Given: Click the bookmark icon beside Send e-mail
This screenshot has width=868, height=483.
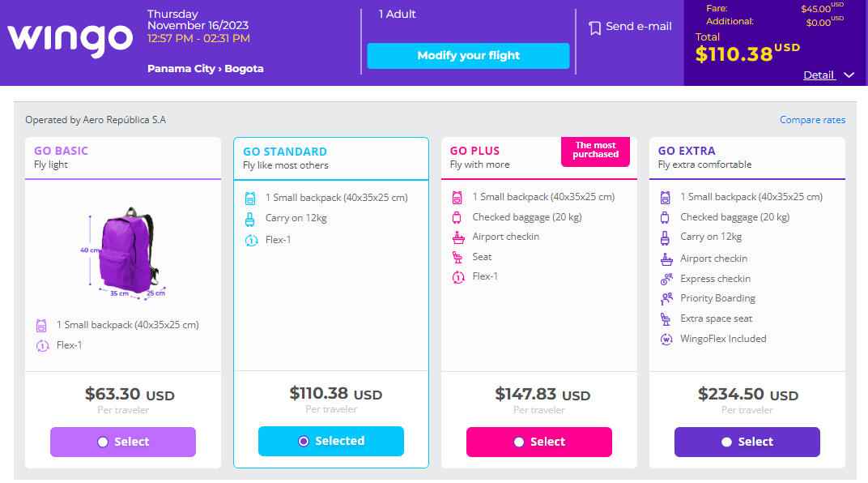Looking at the screenshot, I should (594, 28).
